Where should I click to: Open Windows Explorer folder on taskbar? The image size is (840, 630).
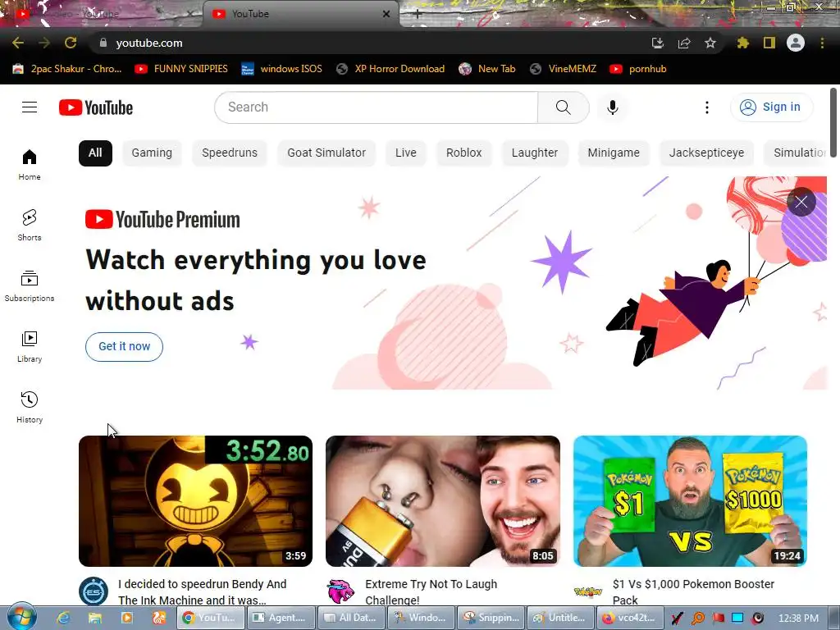point(95,618)
